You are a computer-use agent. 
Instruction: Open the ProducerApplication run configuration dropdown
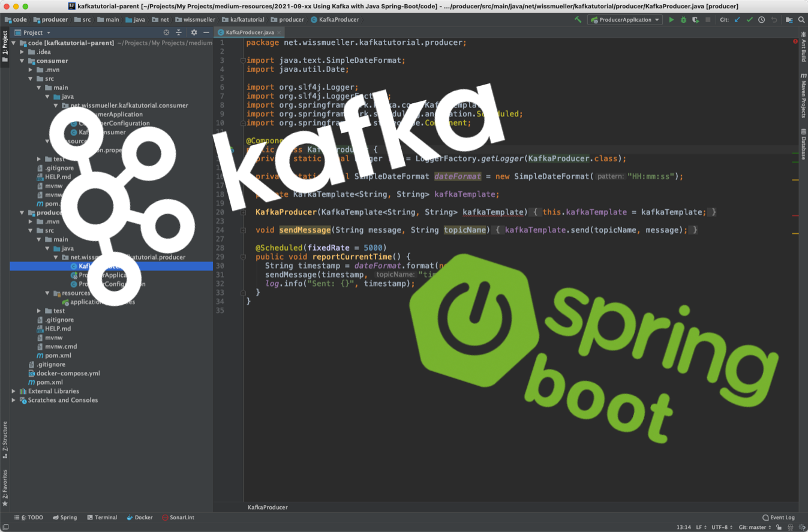624,20
